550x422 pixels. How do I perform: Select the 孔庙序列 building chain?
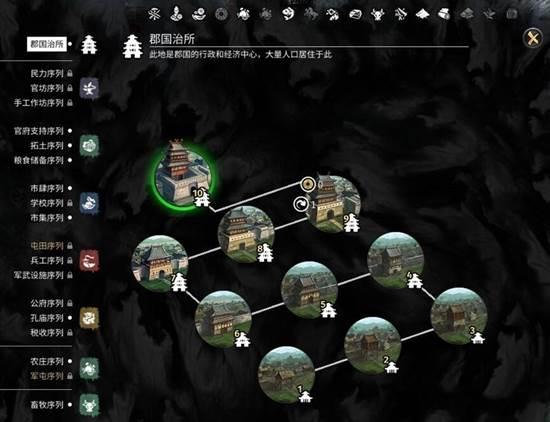point(47,318)
